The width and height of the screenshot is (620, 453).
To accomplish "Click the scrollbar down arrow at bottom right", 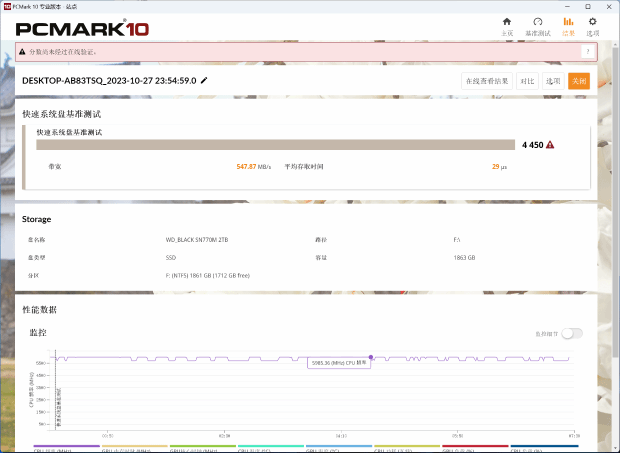I will [x=616, y=449].
